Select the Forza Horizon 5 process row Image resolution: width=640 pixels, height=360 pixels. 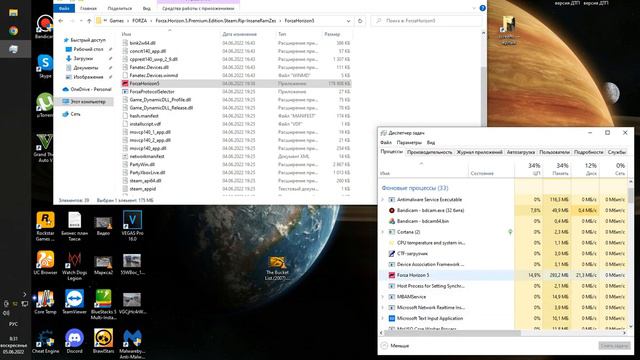(x=503, y=275)
